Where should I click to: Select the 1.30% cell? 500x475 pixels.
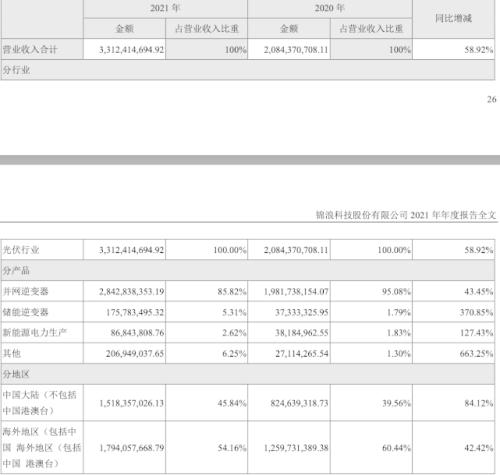pyautogui.click(x=399, y=353)
